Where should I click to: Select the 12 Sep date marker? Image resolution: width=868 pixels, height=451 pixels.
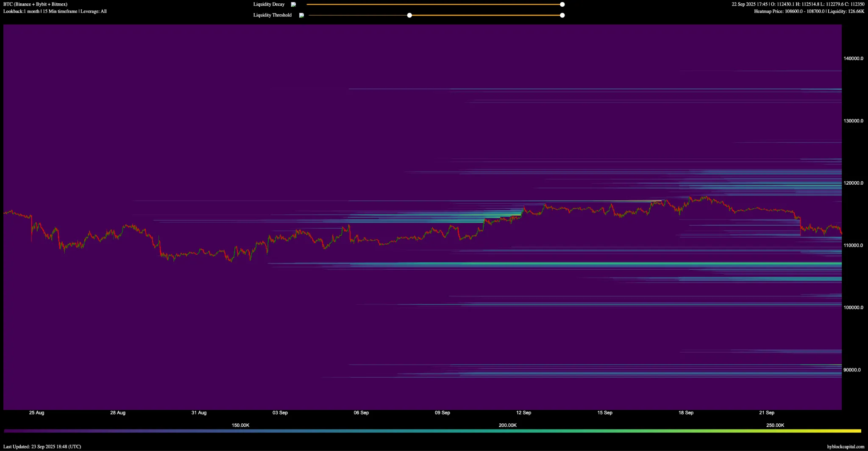click(523, 412)
